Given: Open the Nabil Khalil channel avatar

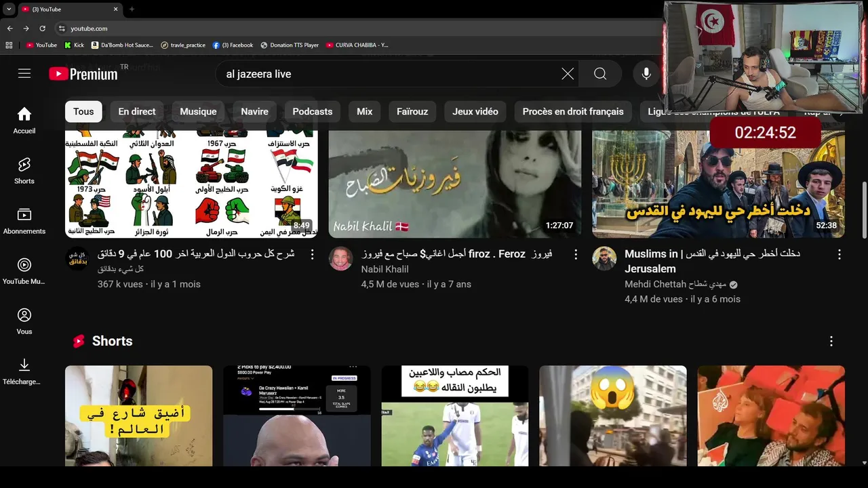Looking at the screenshot, I should (x=340, y=259).
